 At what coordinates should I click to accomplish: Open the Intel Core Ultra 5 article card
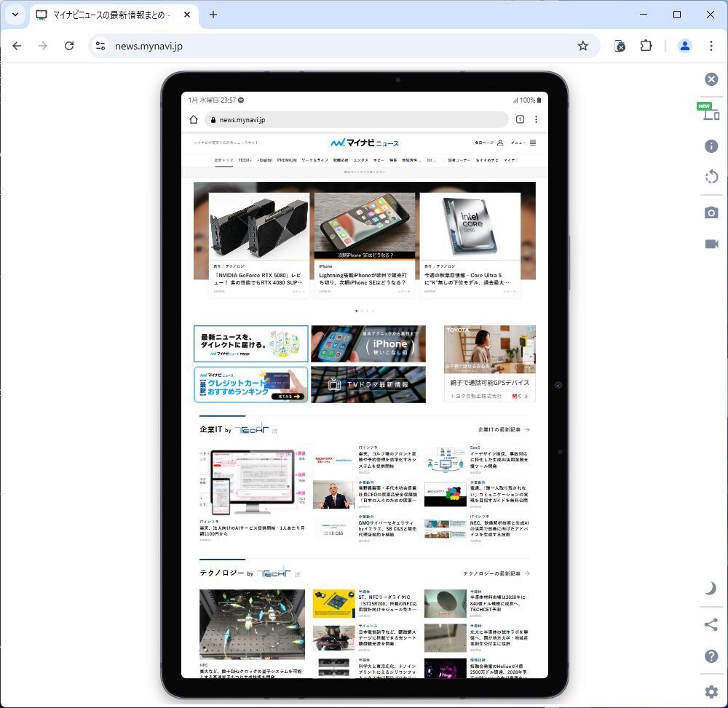pos(470,244)
